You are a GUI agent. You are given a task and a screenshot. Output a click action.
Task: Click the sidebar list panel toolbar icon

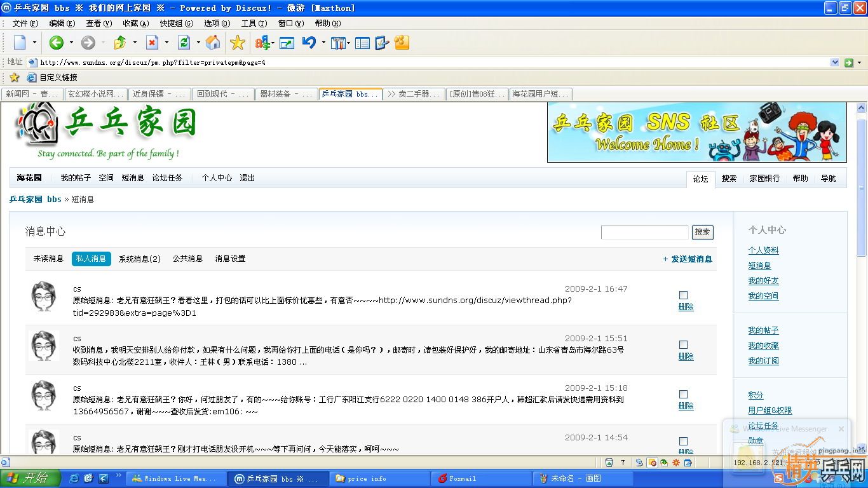coord(362,43)
